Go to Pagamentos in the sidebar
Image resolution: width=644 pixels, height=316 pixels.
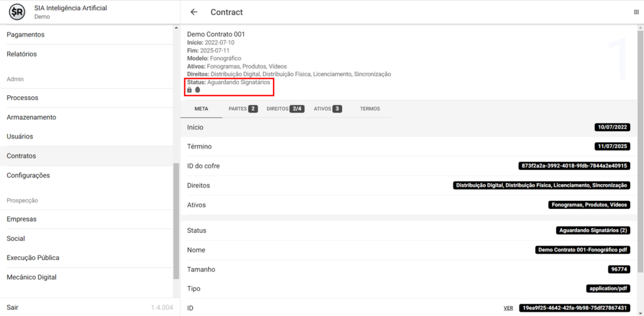25,35
